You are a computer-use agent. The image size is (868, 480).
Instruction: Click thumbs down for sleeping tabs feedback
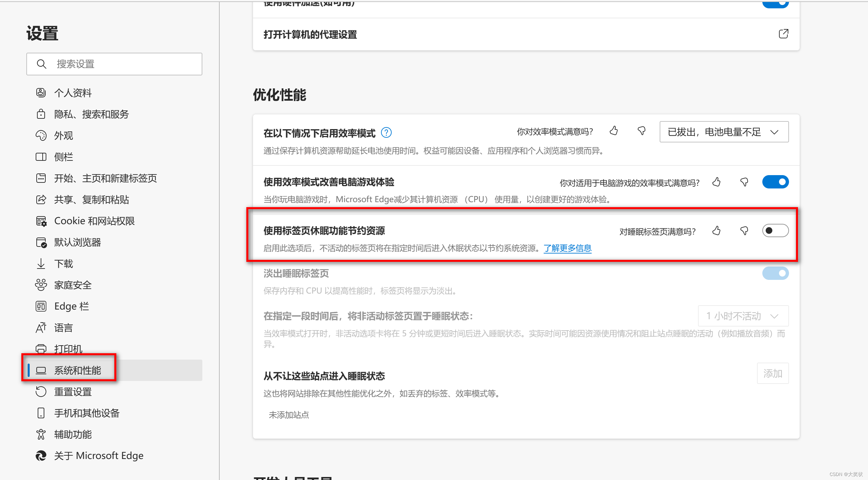(744, 231)
